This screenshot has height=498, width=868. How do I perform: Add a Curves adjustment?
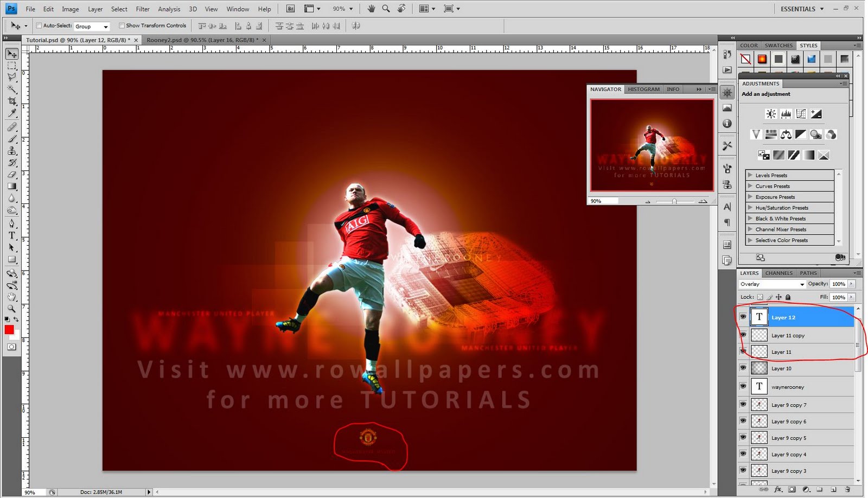coord(801,114)
